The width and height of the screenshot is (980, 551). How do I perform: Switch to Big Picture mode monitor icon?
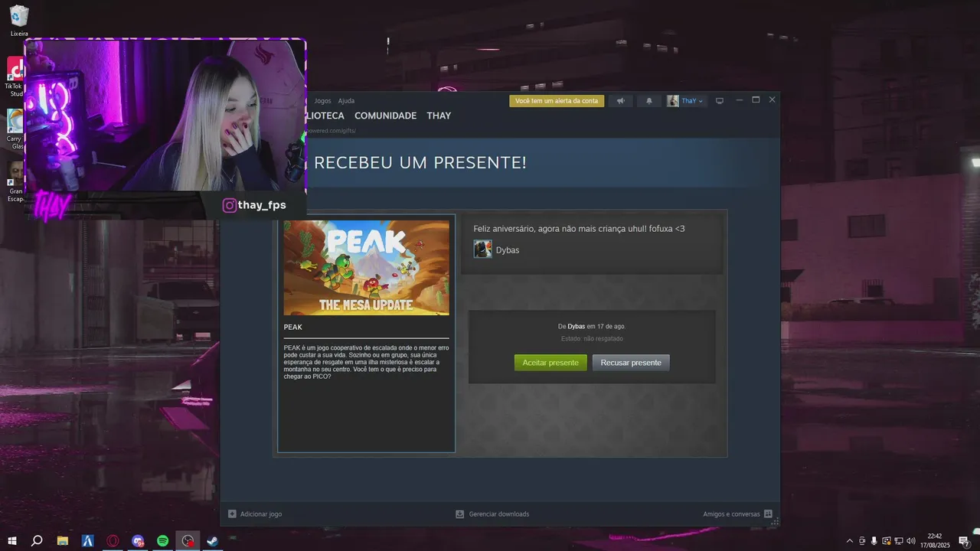[720, 101]
